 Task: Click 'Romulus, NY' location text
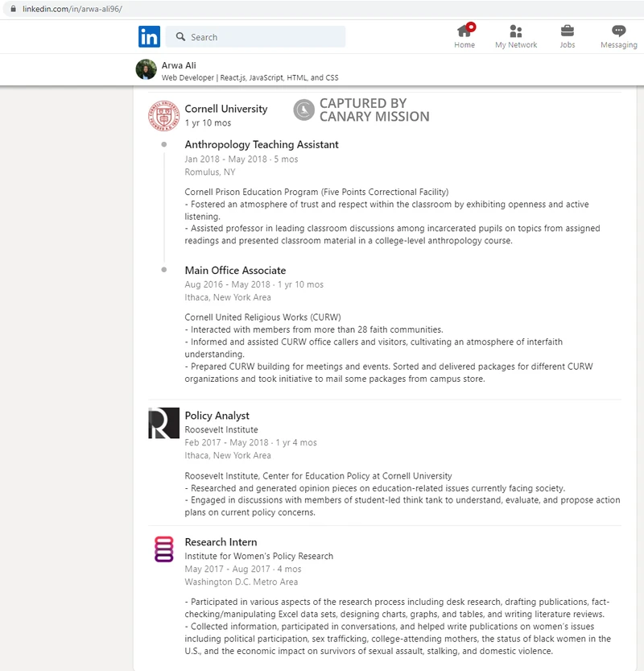click(210, 172)
